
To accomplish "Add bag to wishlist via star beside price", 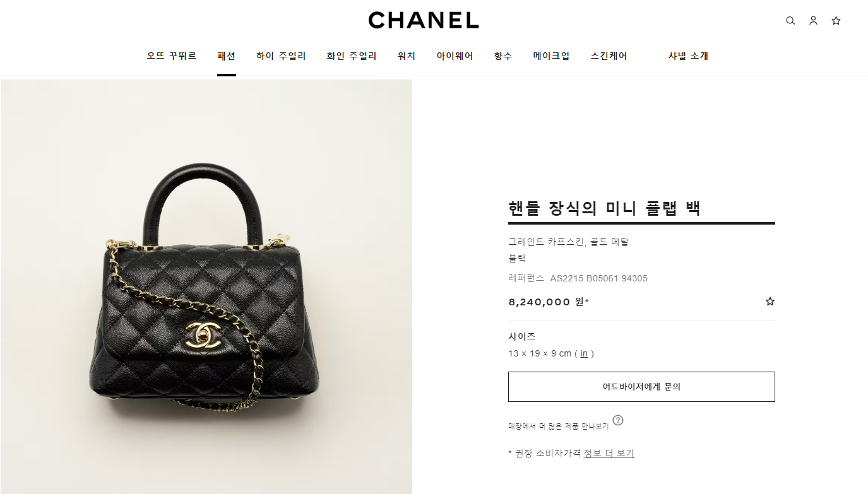I will click(x=770, y=302).
